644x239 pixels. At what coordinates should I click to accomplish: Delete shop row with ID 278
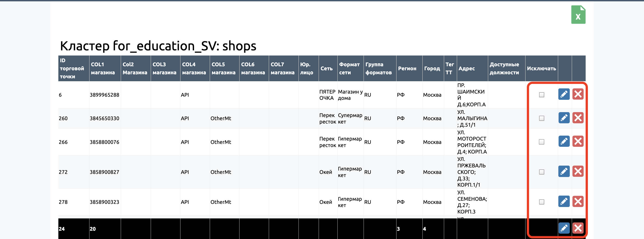click(578, 201)
